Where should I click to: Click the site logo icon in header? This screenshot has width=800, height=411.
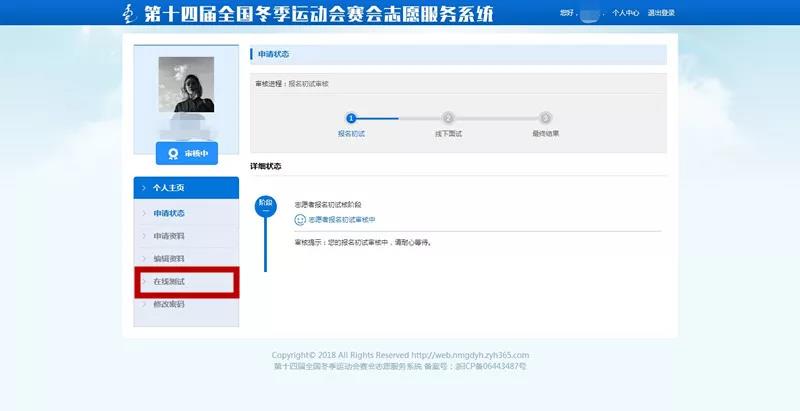(x=130, y=13)
